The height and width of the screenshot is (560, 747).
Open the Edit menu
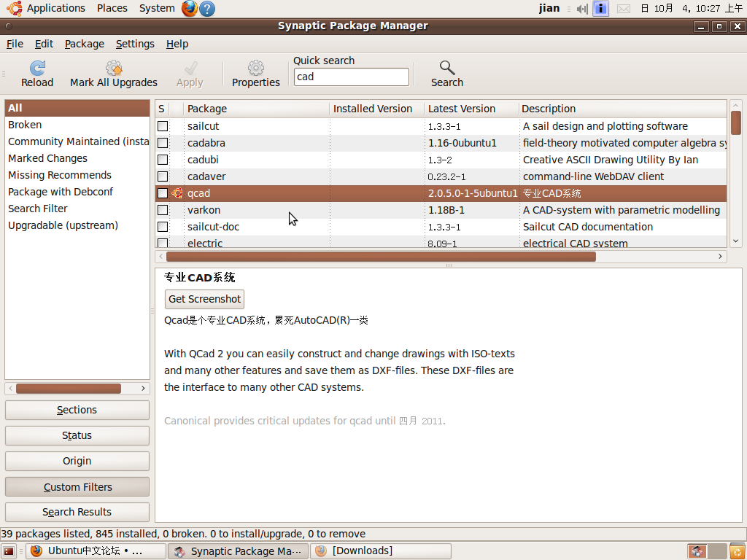[44, 44]
